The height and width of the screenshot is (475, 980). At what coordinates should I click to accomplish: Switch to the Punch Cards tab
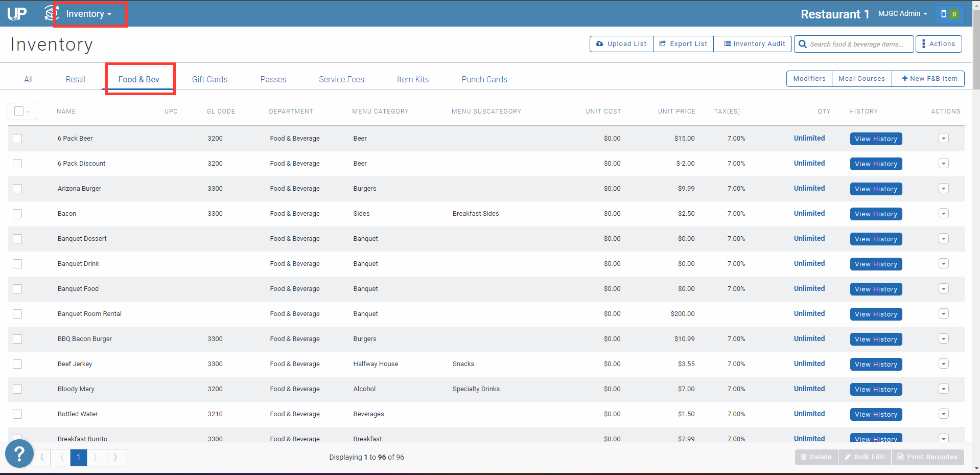coord(484,79)
